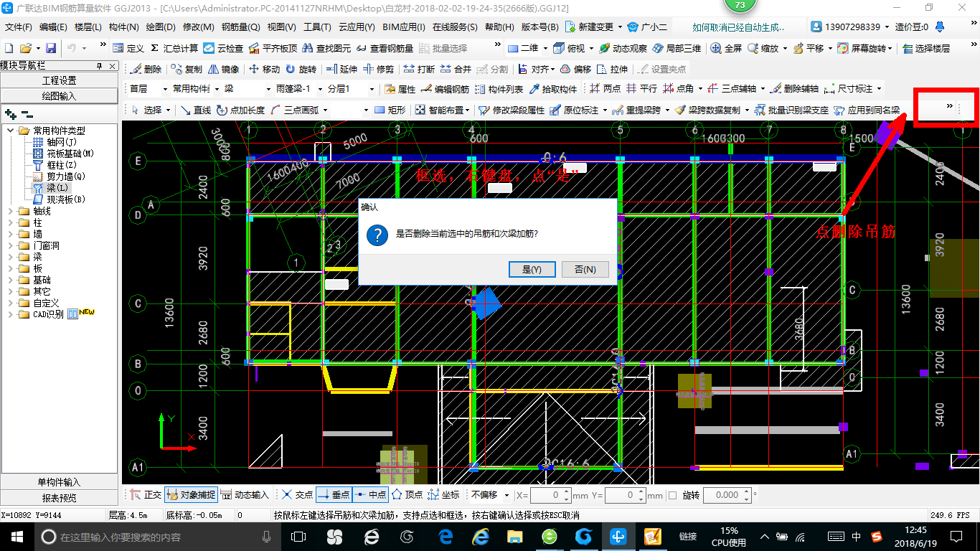Expand the CAD识别 tree folder
Image resolution: width=980 pixels, height=551 pixels.
[x=11, y=314]
